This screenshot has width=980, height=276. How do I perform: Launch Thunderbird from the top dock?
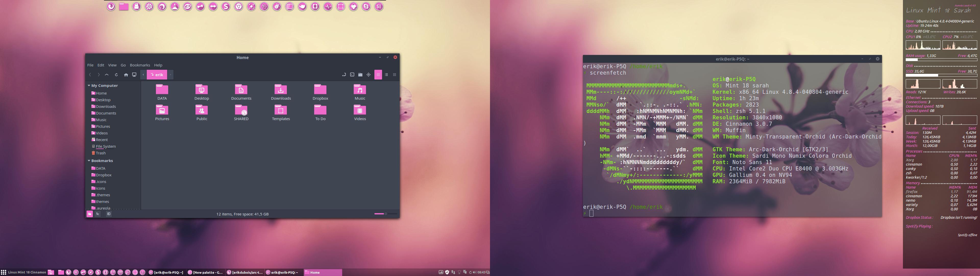click(x=162, y=6)
